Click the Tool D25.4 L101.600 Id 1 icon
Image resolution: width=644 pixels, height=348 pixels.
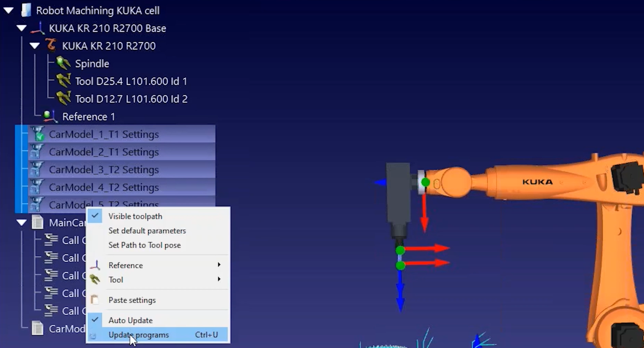[x=63, y=81]
